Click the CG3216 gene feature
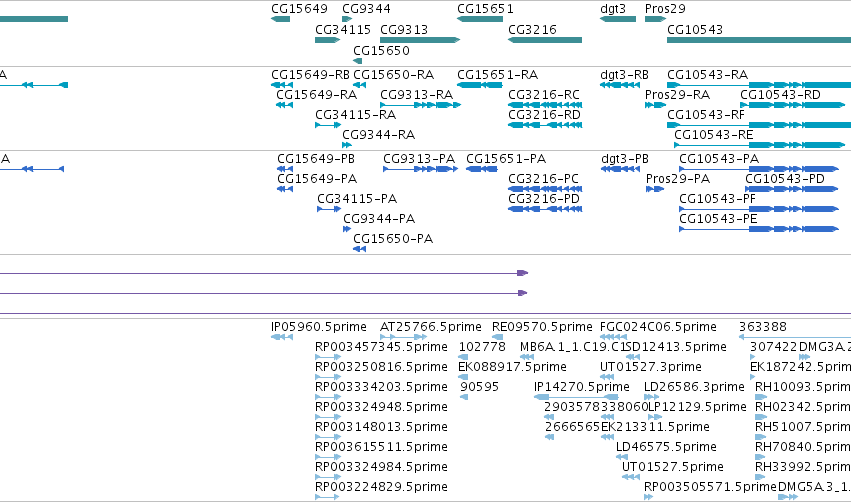The width and height of the screenshot is (851, 502). point(545,40)
